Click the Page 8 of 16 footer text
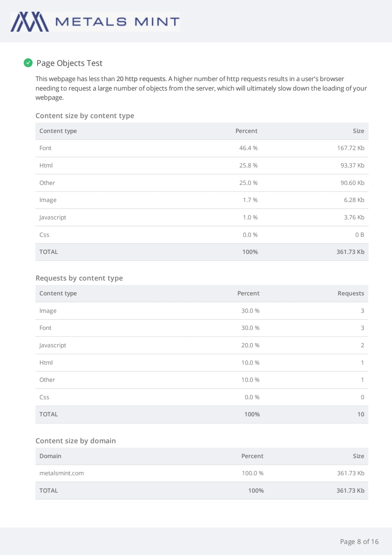The width and height of the screenshot is (392, 555). point(359,542)
